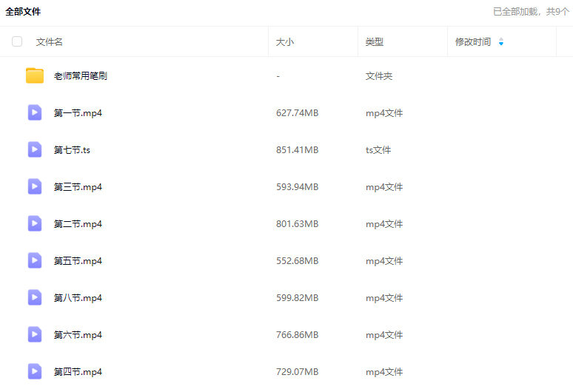Click the video icon for 第五节.mp4

(x=35, y=260)
